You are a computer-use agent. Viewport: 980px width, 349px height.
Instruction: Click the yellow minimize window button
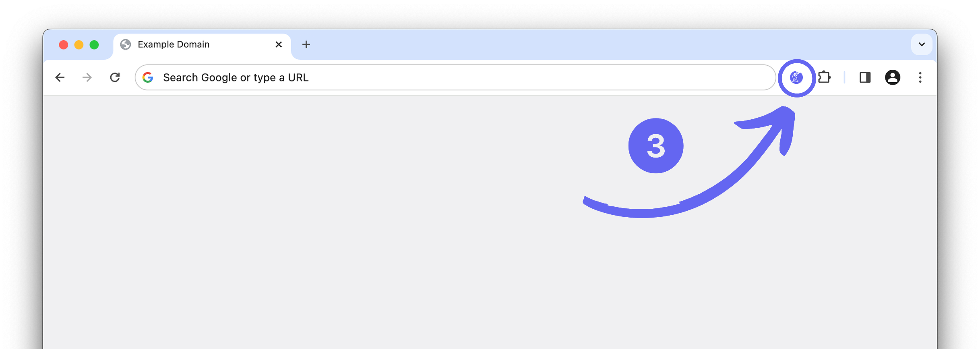pyautogui.click(x=79, y=45)
